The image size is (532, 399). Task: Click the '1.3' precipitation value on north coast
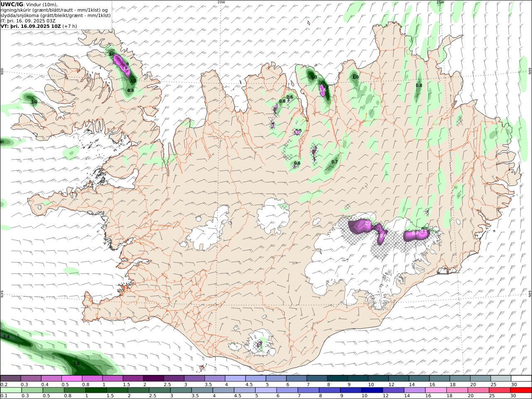pyautogui.click(x=314, y=77)
